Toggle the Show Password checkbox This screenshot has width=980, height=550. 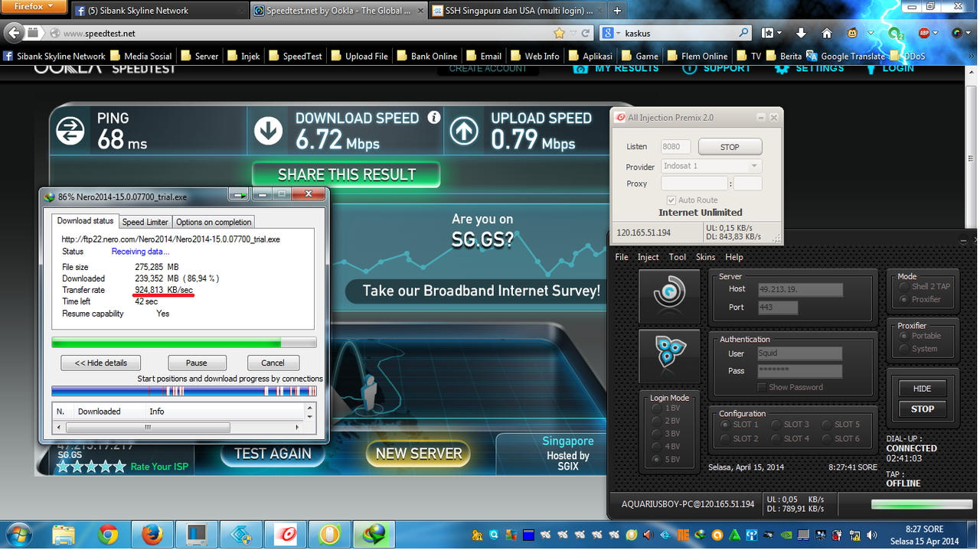point(762,387)
